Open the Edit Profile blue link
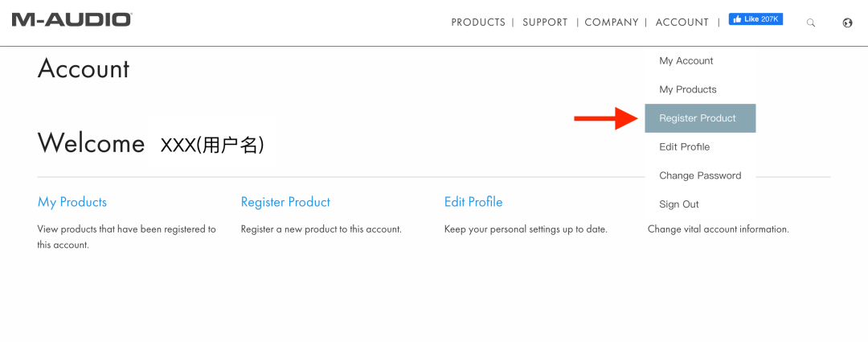Viewport: 868px width, 342px height. click(x=473, y=202)
